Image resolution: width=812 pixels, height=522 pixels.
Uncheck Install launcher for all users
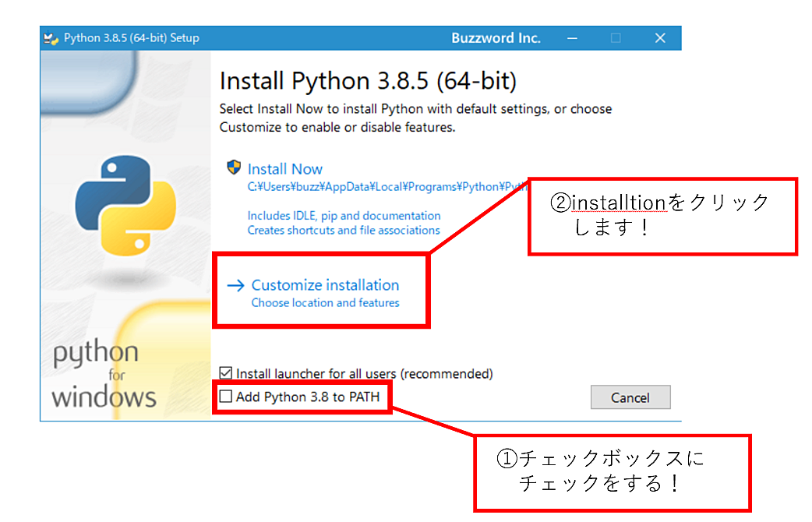pyautogui.click(x=226, y=373)
